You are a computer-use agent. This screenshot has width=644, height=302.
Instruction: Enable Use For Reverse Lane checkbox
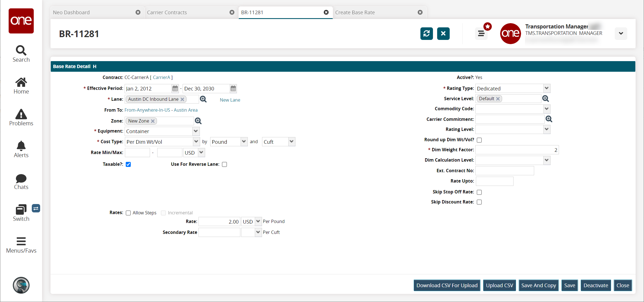point(224,164)
